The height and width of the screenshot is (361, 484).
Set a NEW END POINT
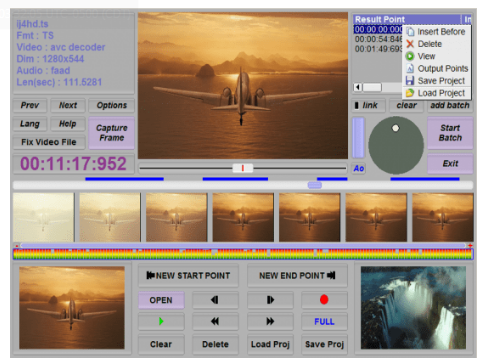(297, 276)
